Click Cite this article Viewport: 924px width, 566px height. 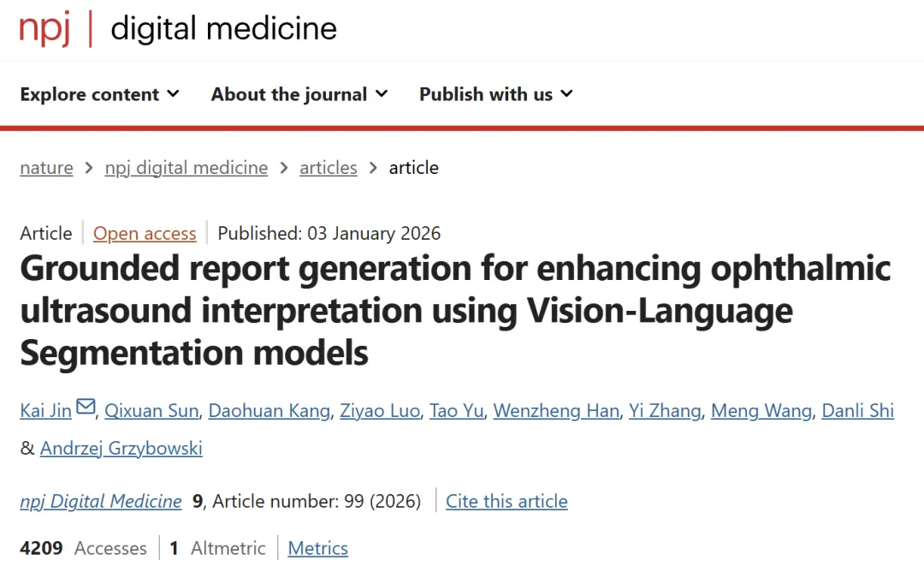[506, 502]
